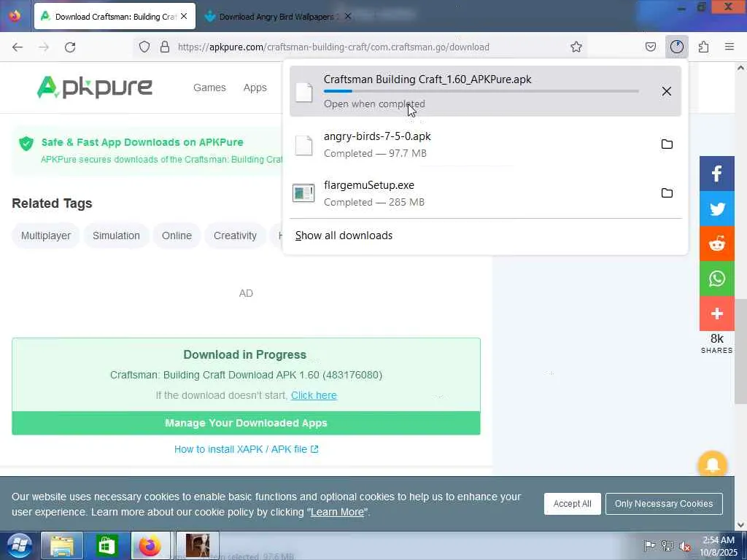Click the scrollbar up arrow
This screenshot has width=747, height=560.
click(x=740, y=68)
